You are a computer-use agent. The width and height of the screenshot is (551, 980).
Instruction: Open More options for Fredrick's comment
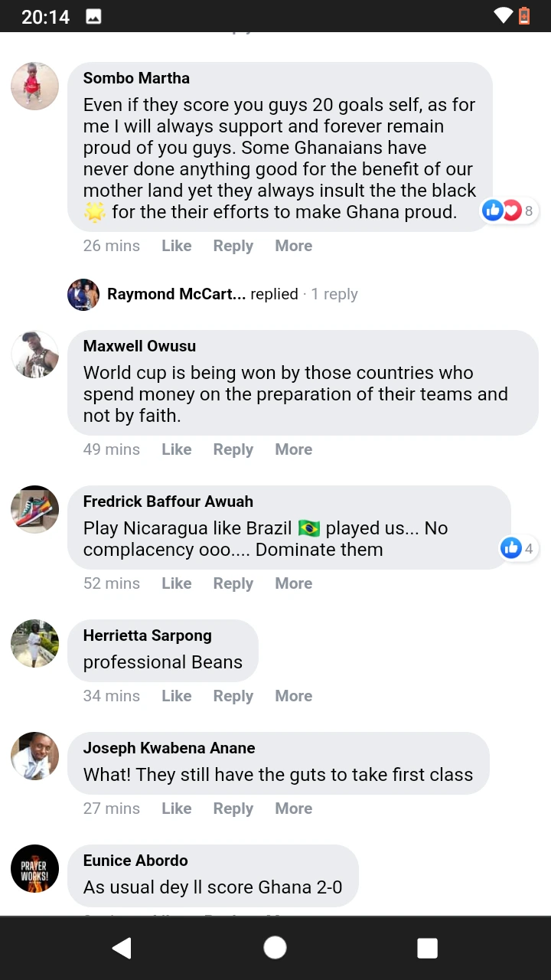coord(293,583)
